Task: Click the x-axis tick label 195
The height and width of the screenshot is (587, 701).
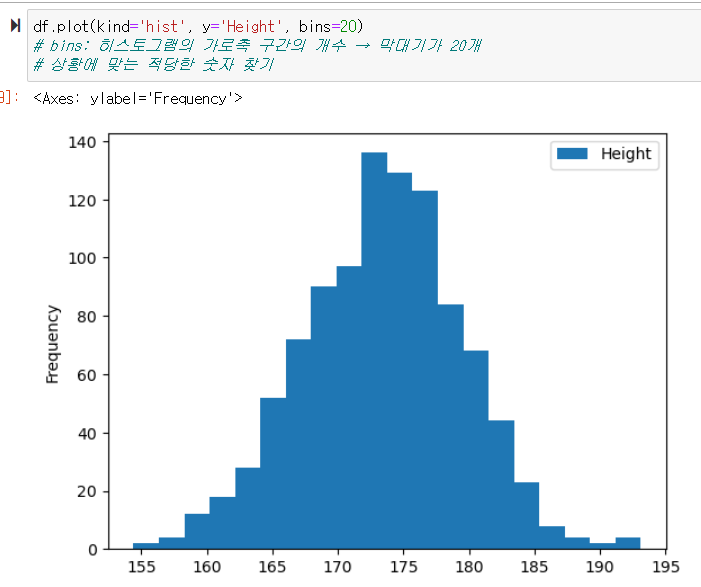Action: point(666,567)
